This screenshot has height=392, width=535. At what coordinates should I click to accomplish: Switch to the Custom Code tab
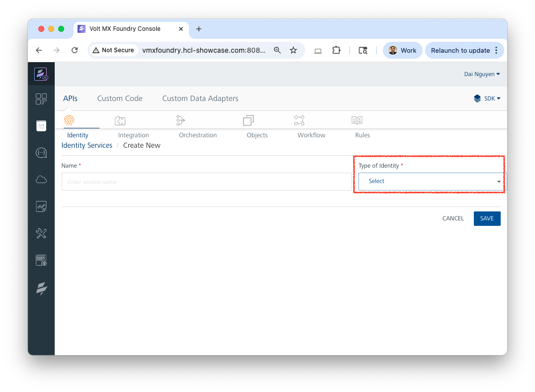(x=120, y=98)
